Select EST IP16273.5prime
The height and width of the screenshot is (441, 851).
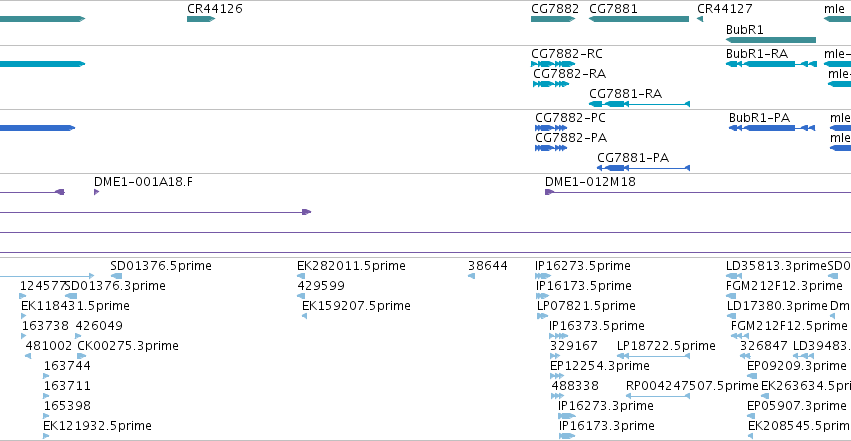[x=543, y=276]
